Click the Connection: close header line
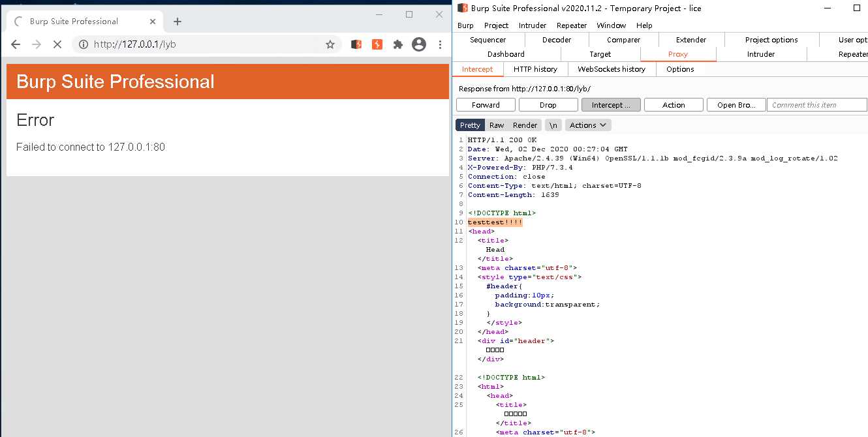868x437 pixels. [506, 177]
